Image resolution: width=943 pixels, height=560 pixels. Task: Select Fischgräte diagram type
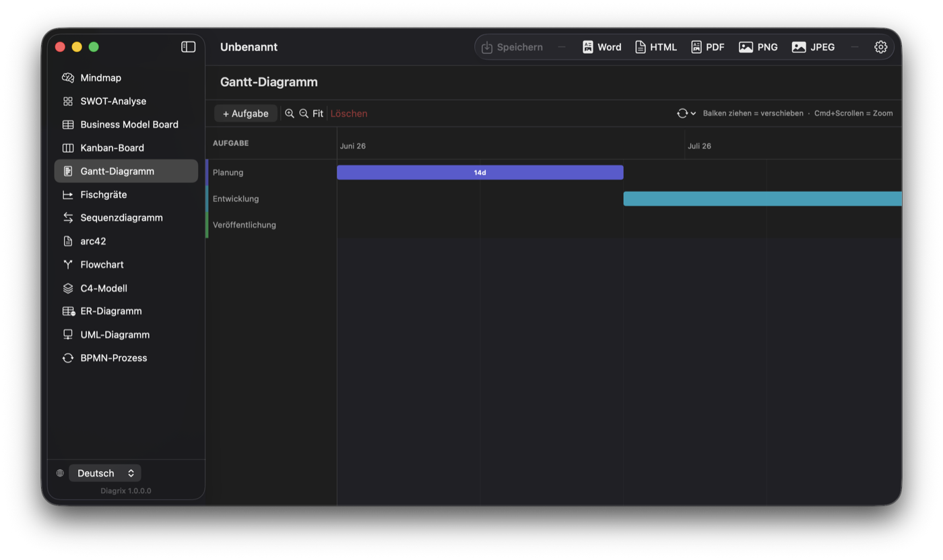pyautogui.click(x=126, y=195)
